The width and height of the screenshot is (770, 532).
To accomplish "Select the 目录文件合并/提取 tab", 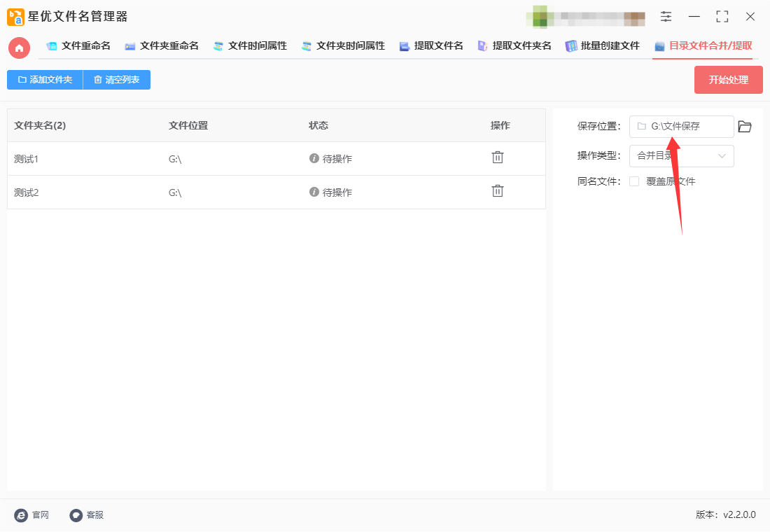I will (703, 45).
